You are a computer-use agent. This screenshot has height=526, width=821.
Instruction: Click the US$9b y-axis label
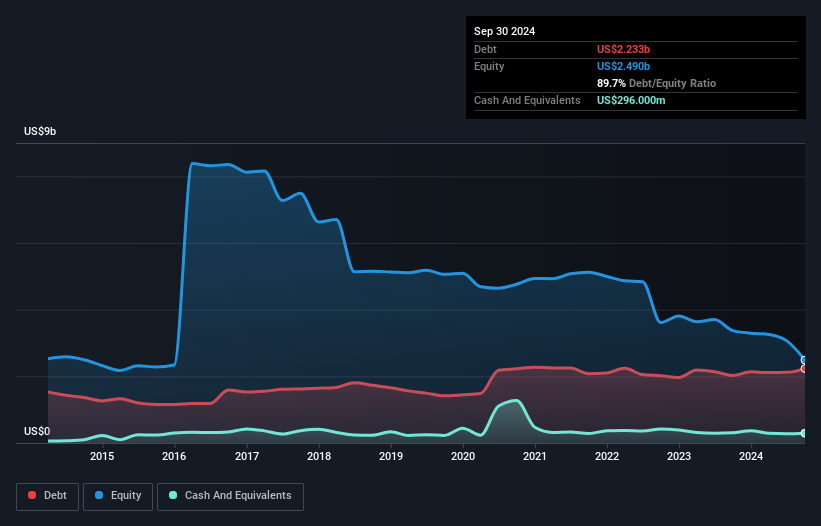point(40,131)
